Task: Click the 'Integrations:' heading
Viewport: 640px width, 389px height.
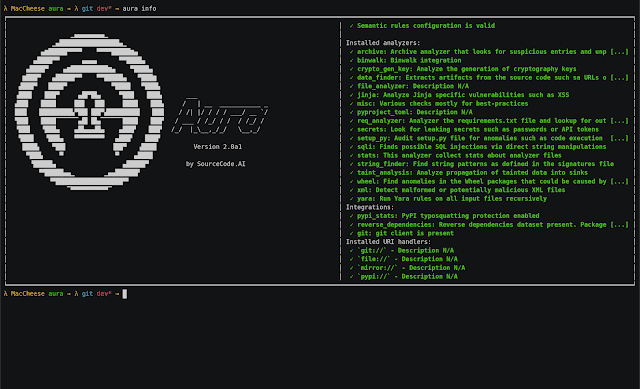Action: 370,207
